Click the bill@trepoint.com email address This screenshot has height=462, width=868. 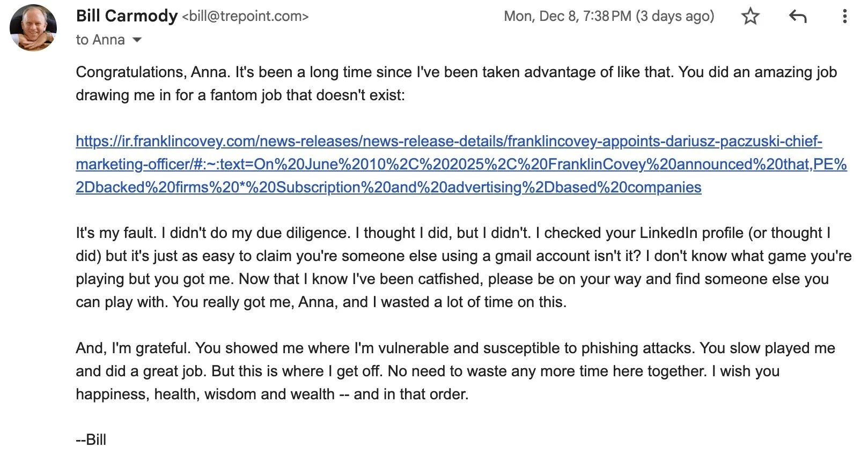(x=245, y=17)
